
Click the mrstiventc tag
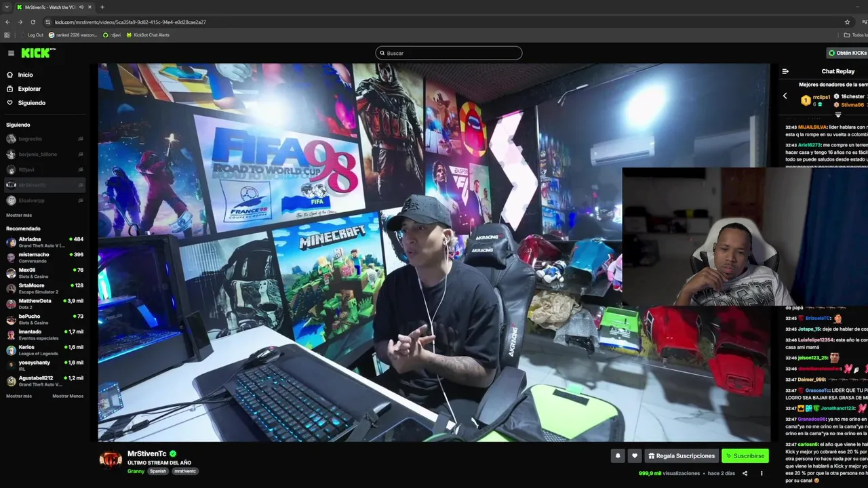pyautogui.click(x=184, y=471)
